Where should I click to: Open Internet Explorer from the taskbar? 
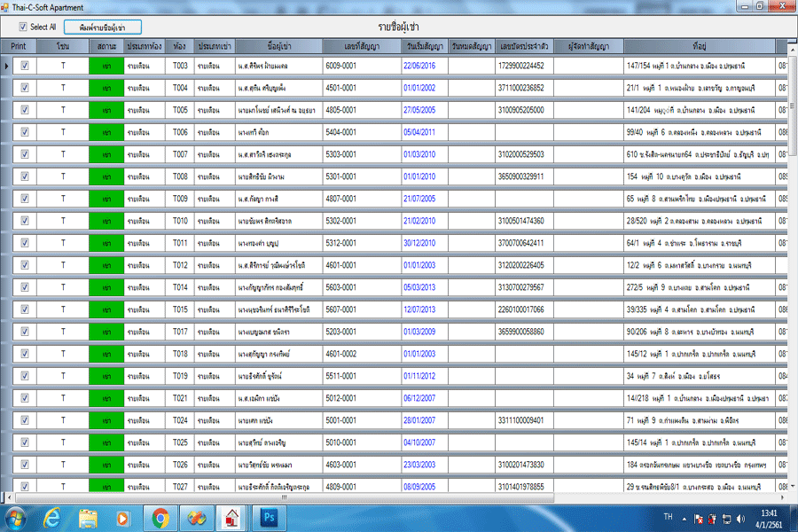click(x=52, y=517)
